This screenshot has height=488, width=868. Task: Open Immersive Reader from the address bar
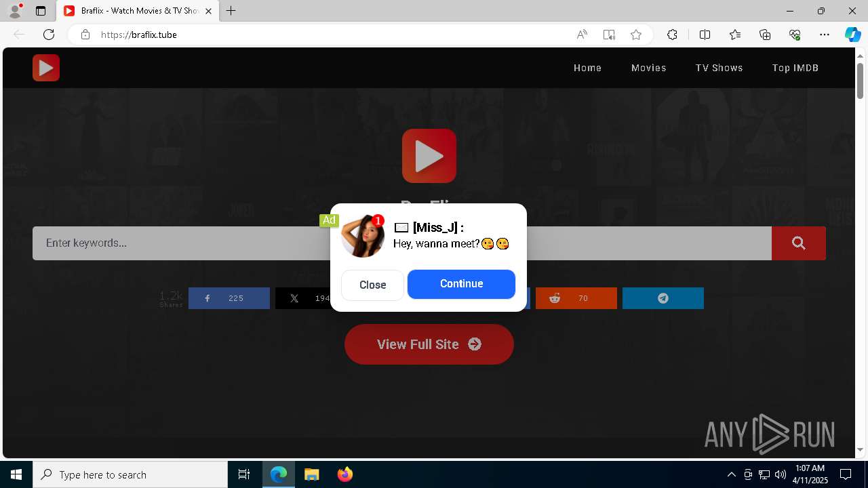click(609, 35)
